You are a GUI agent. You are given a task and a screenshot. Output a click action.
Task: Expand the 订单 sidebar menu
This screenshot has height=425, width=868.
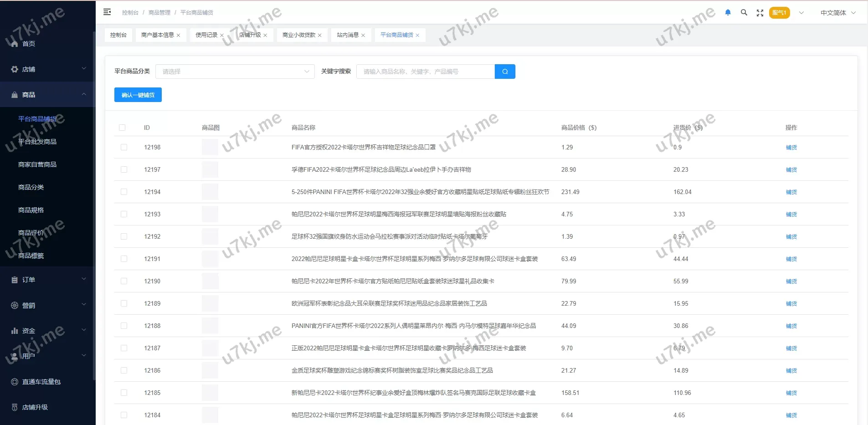(x=48, y=280)
